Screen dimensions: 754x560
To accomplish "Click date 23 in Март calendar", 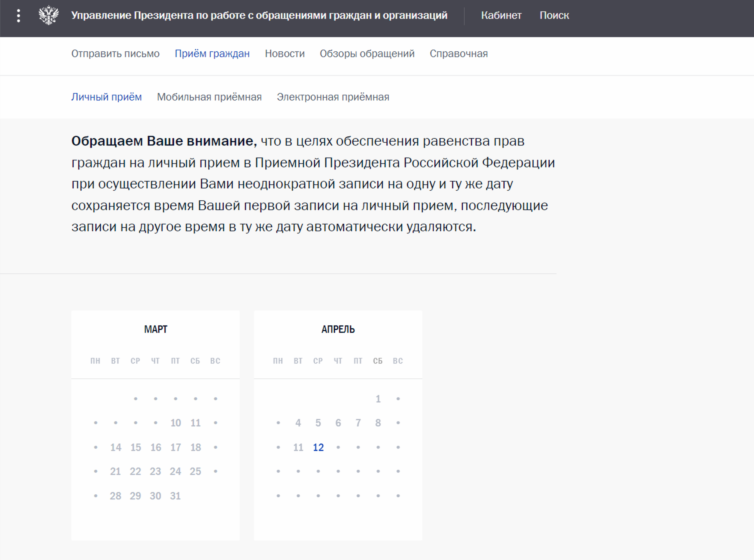I will [x=156, y=472].
